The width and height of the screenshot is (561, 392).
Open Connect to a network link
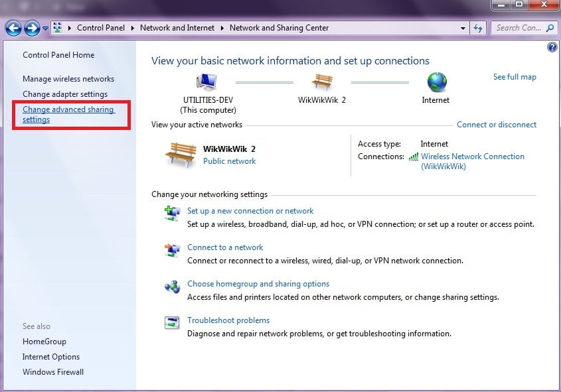(x=225, y=247)
